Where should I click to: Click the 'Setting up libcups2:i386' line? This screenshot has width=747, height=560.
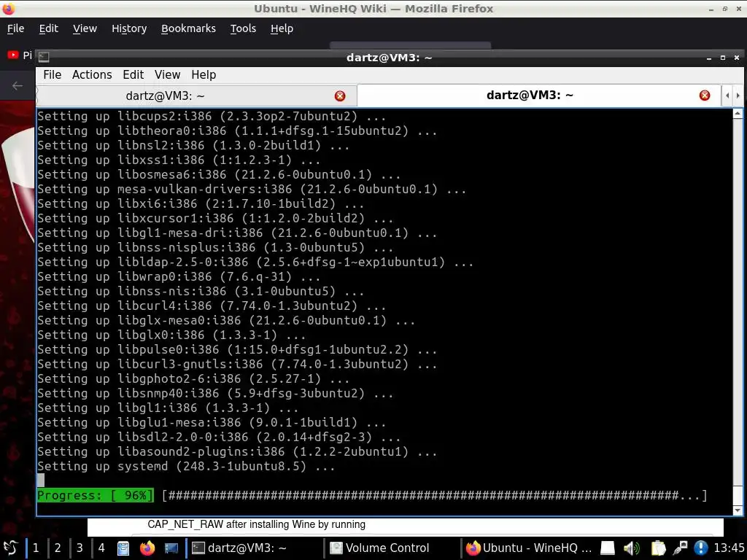click(212, 116)
